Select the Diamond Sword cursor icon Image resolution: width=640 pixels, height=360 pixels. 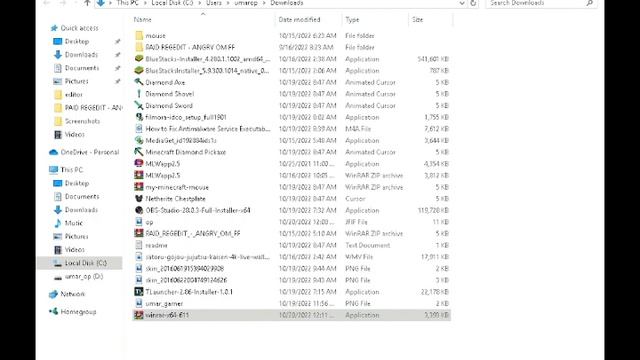[139, 105]
